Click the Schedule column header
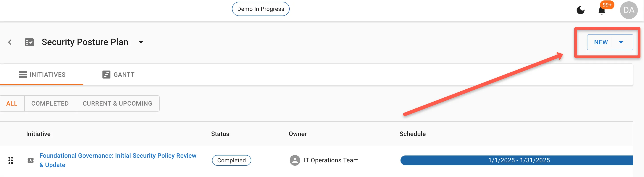 (412, 134)
